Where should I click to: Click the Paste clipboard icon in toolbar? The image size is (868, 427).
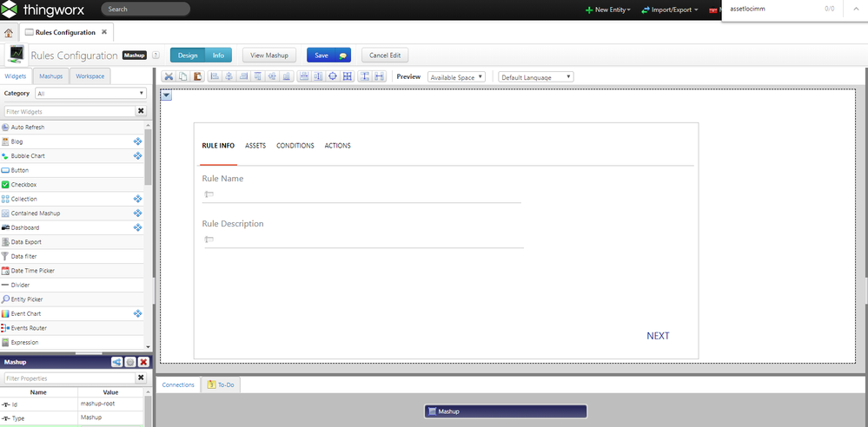tap(197, 76)
